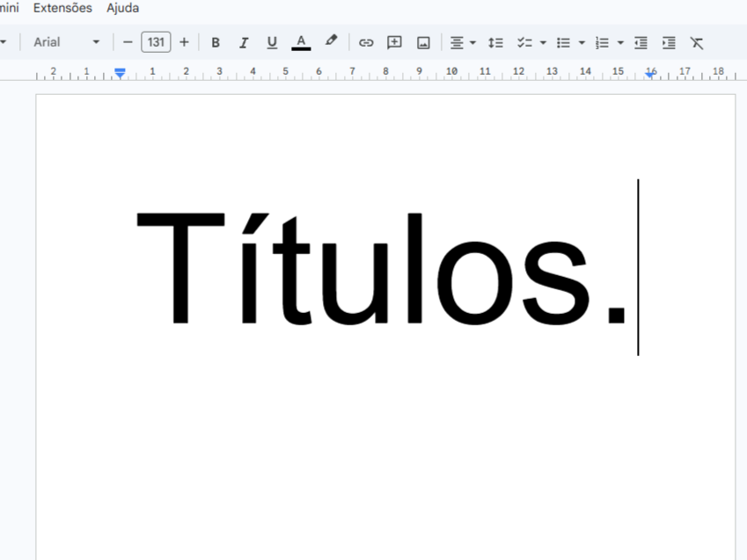747x560 pixels.
Task: Expand the alignment options arrow
Action: tap(472, 43)
